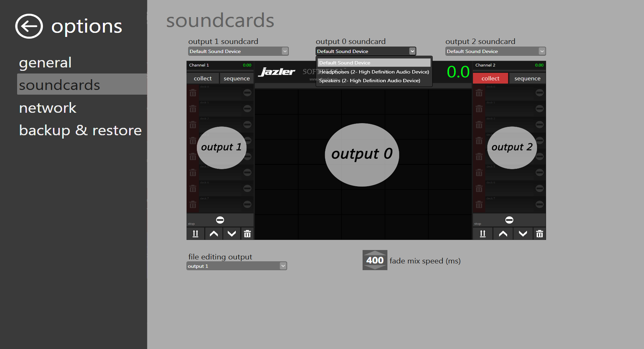644x349 pixels.
Task: Click the large green 0.0 readout
Action: click(458, 72)
